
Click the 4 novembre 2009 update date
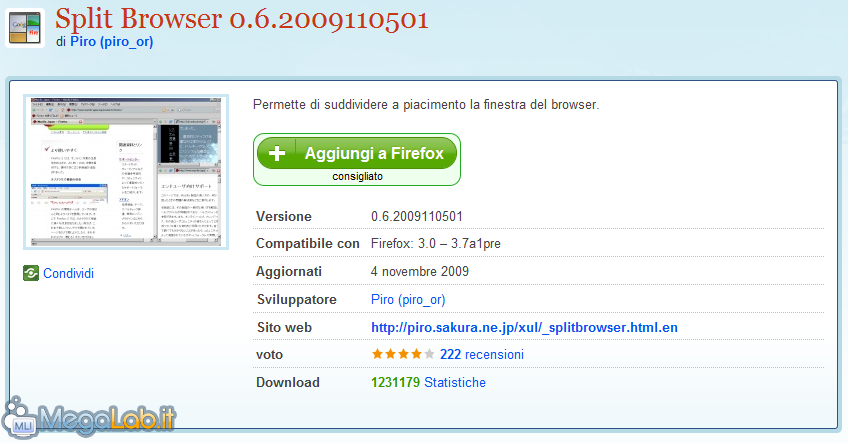(x=420, y=272)
